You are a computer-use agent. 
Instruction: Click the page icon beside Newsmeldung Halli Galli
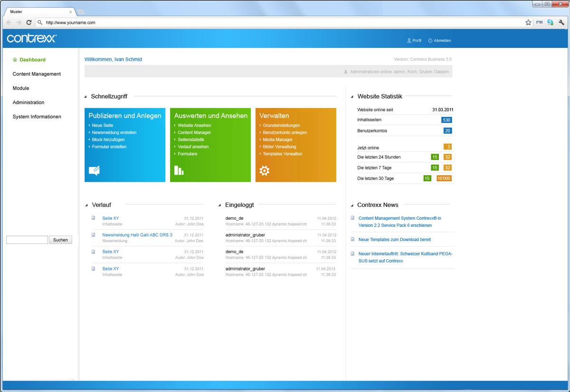[x=94, y=235]
